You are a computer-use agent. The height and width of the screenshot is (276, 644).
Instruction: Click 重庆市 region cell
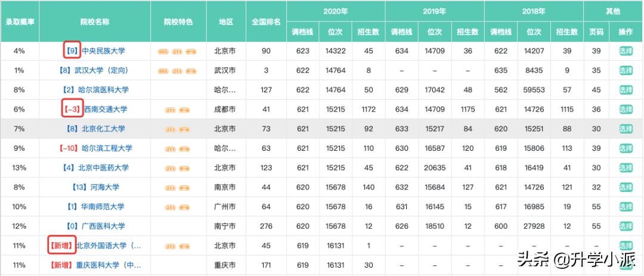click(x=225, y=265)
